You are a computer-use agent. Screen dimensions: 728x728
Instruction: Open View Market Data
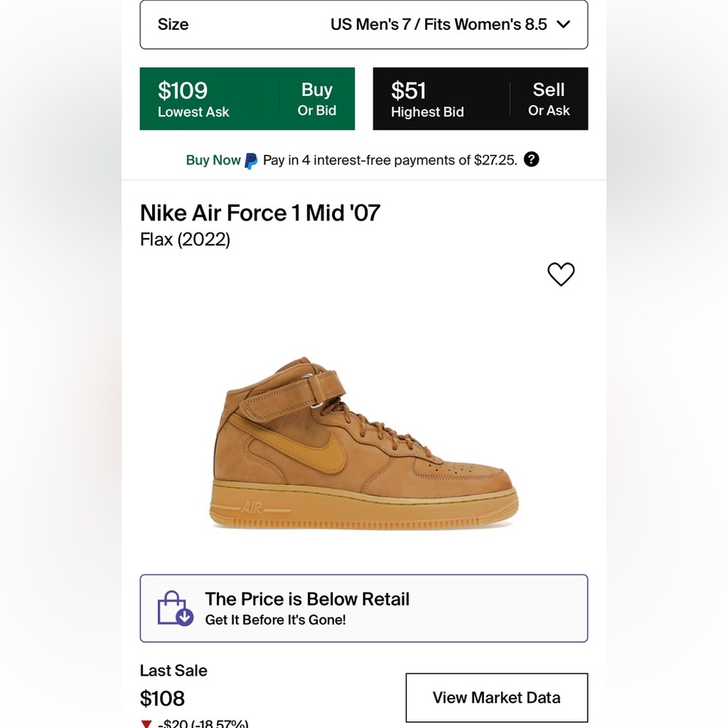click(x=496, y=697)
